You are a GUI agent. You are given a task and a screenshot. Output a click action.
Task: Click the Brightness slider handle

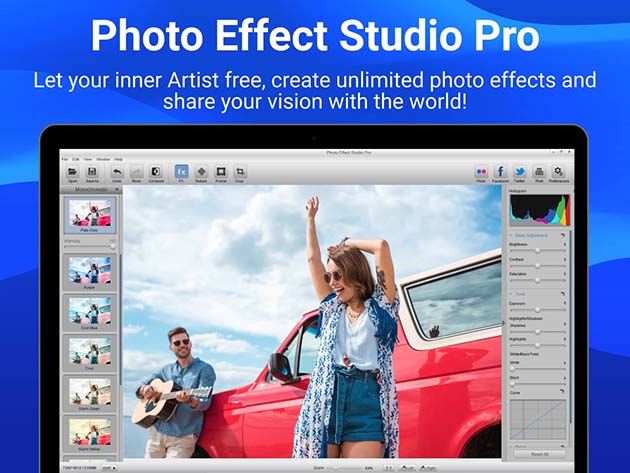tap(538, 250)
